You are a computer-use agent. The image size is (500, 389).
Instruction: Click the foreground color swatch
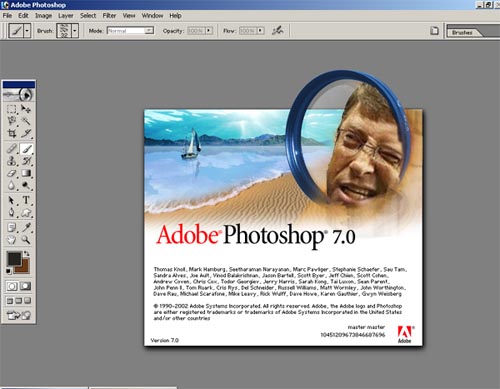tap(13, 259)
